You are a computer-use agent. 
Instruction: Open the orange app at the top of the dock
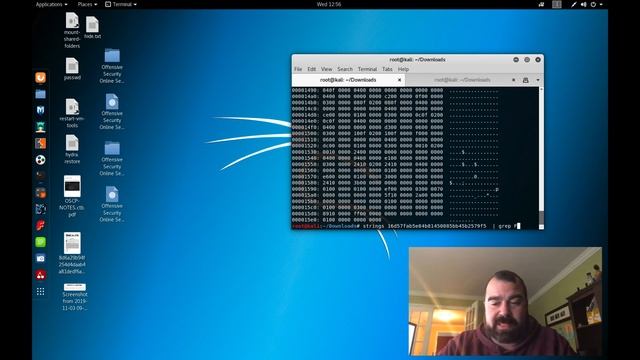pos(40,78)
